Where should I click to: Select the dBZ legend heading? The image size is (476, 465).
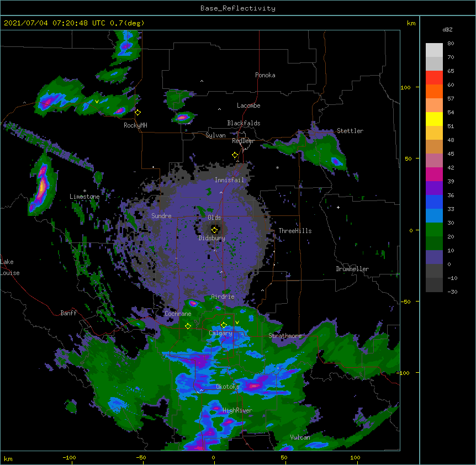point(447,29)
